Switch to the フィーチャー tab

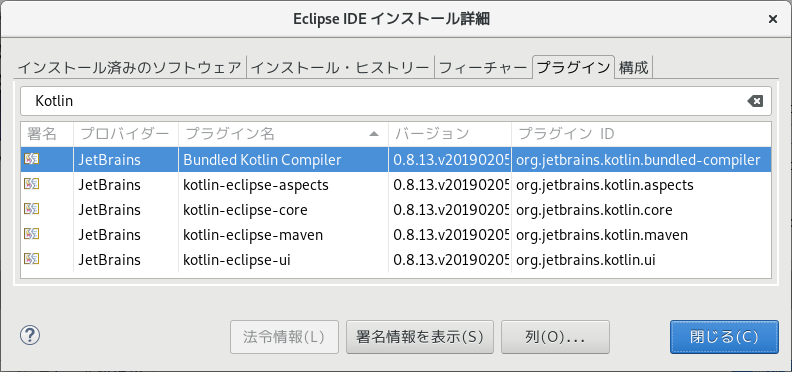pos(483,68)
